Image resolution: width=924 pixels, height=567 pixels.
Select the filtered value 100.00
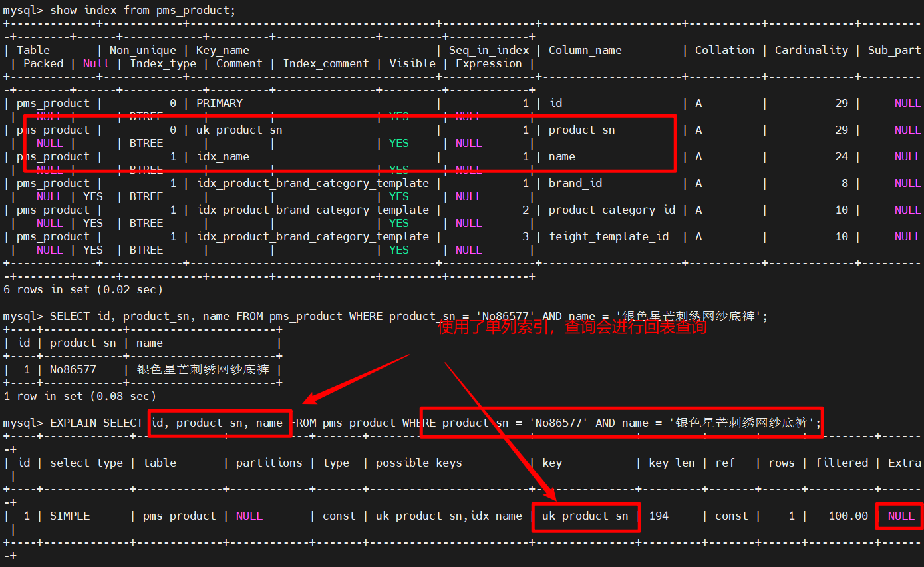[x=848, y=516]
